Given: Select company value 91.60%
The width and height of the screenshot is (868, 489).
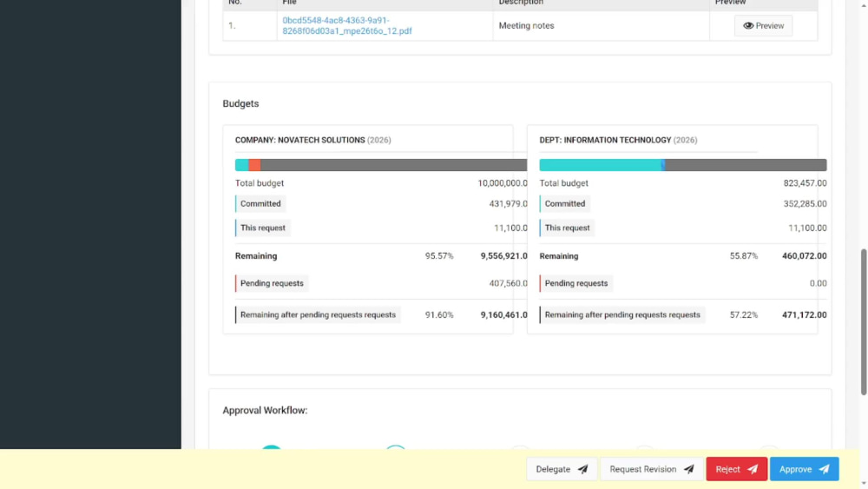Looking at the screenshot, I should coord(439,315).
